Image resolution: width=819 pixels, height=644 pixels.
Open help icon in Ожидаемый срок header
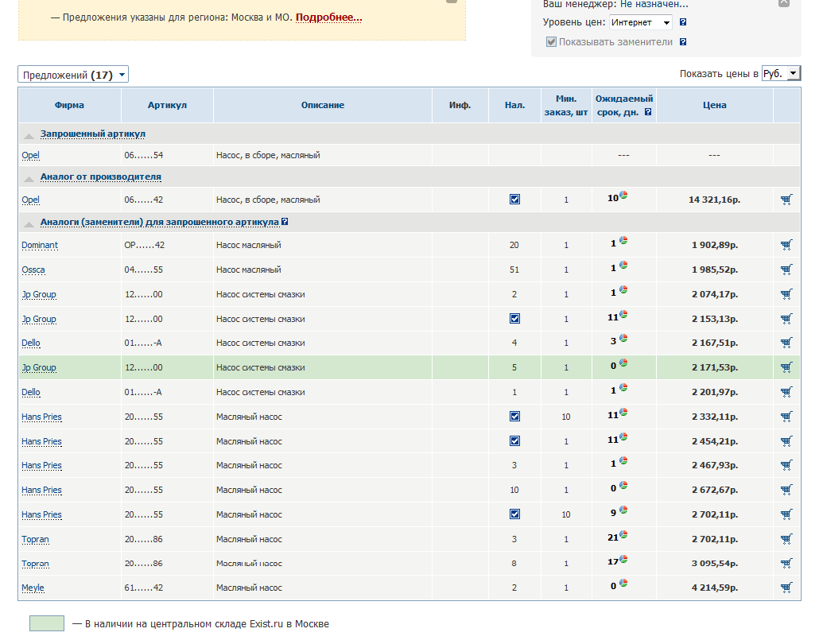pyautogui.click(x=648, y=112)
